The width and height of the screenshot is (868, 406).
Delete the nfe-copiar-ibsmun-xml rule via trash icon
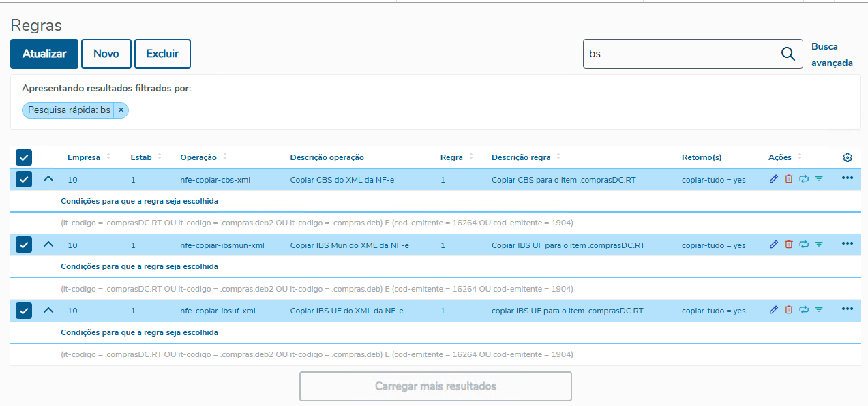pos(789,245)
